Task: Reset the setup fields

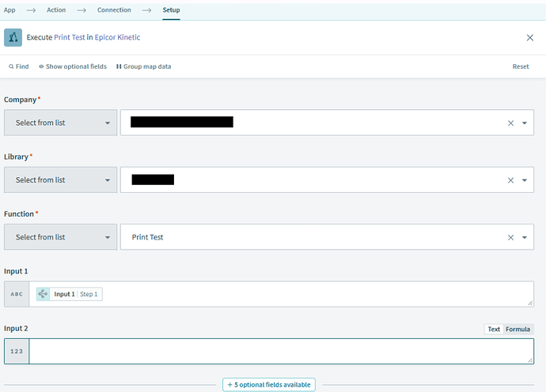Action: point(520,66)
